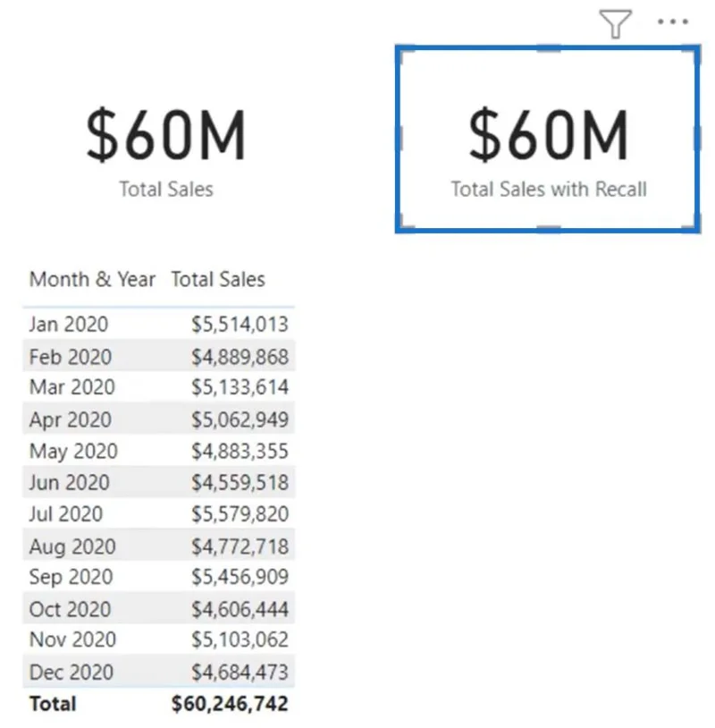715x728 pixels.
Task: Sort by the Month & Year column header
Action: tap(92, 280)
